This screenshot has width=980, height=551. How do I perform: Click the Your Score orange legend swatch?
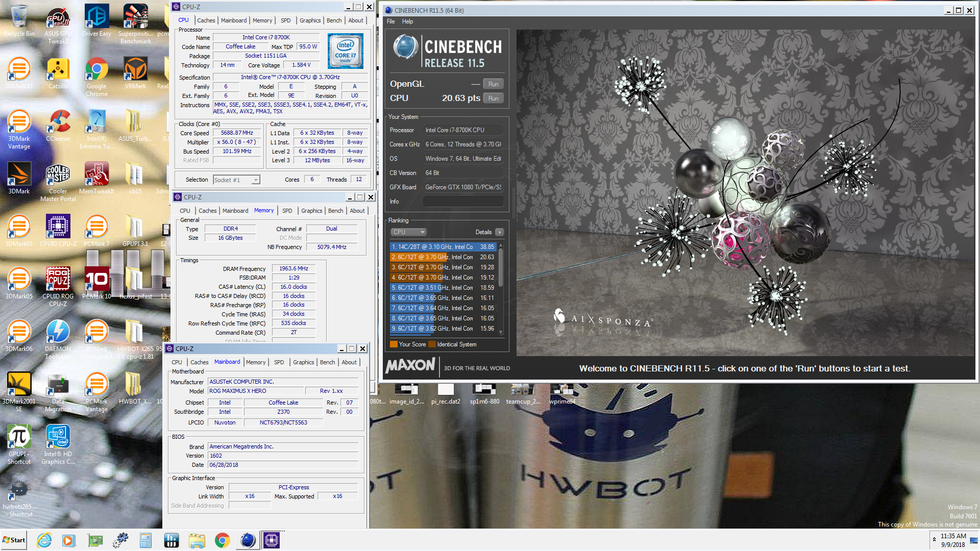pos(394,344)
